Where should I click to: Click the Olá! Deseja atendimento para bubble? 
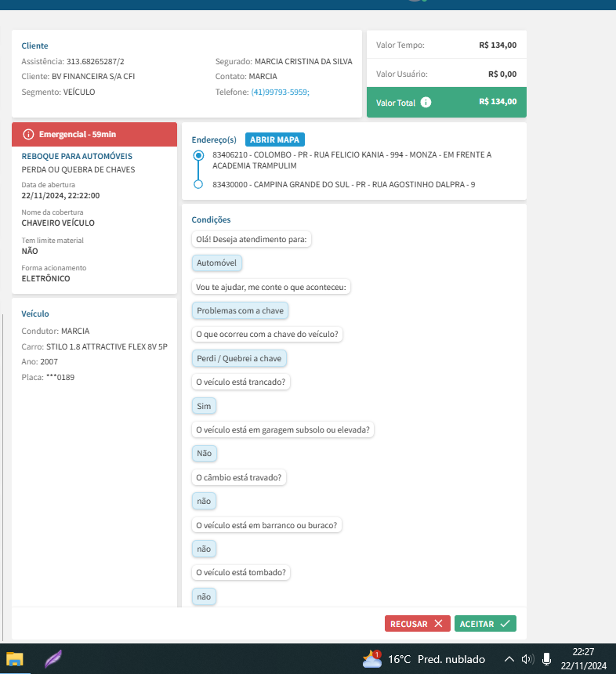coord(252,239)
